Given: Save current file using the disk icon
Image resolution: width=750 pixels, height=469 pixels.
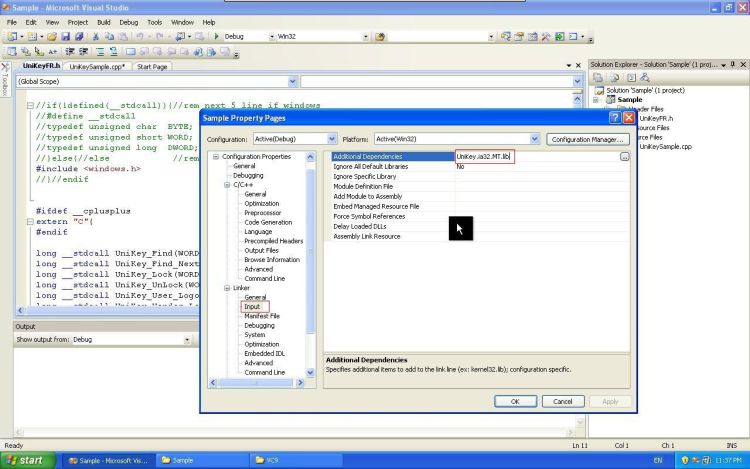Looking at the screenshot, I should 66,36.
